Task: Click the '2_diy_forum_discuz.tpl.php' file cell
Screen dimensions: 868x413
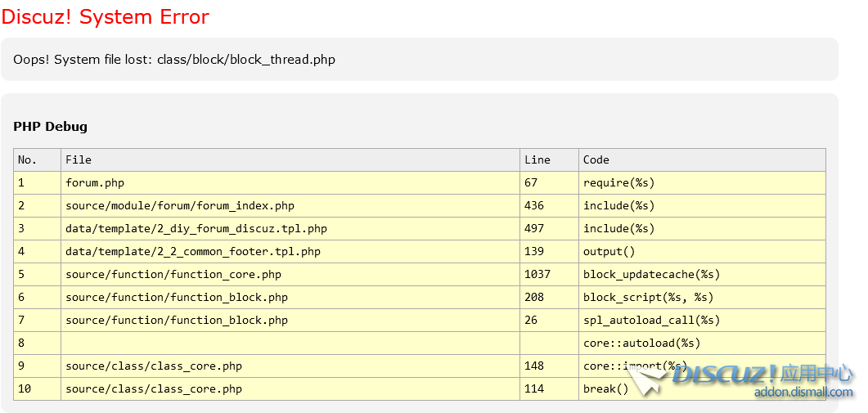Action: (x=290, y=229)
